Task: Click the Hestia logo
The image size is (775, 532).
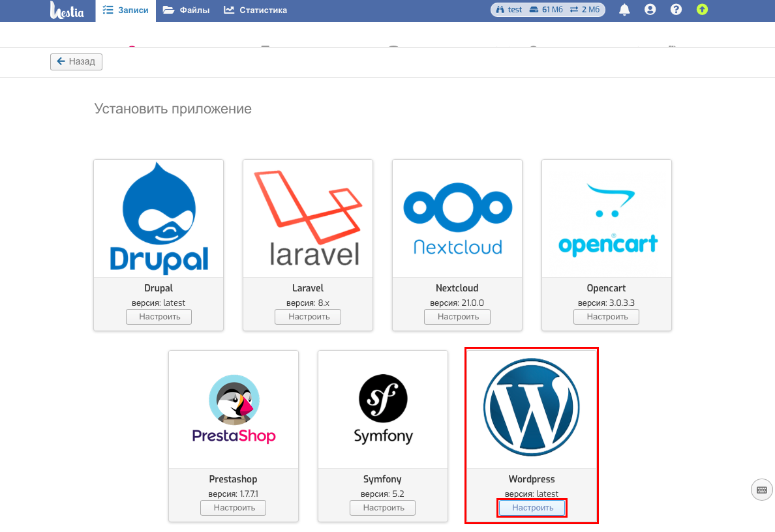Action: point(67,10)
